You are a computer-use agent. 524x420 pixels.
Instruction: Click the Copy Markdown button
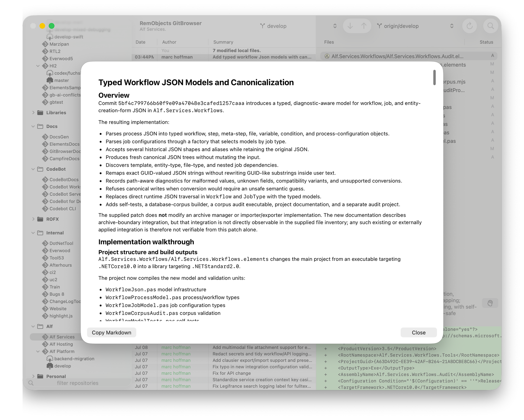[111, 332]
